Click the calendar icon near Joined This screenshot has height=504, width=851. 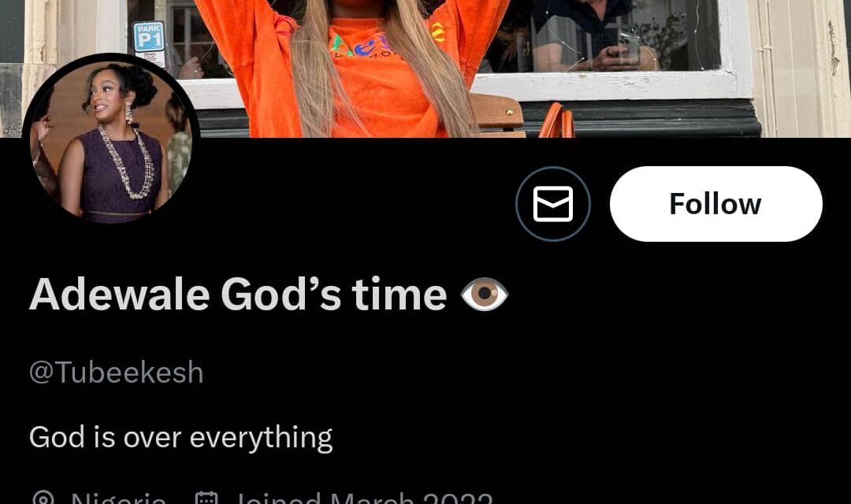click(x=206, y=498)
